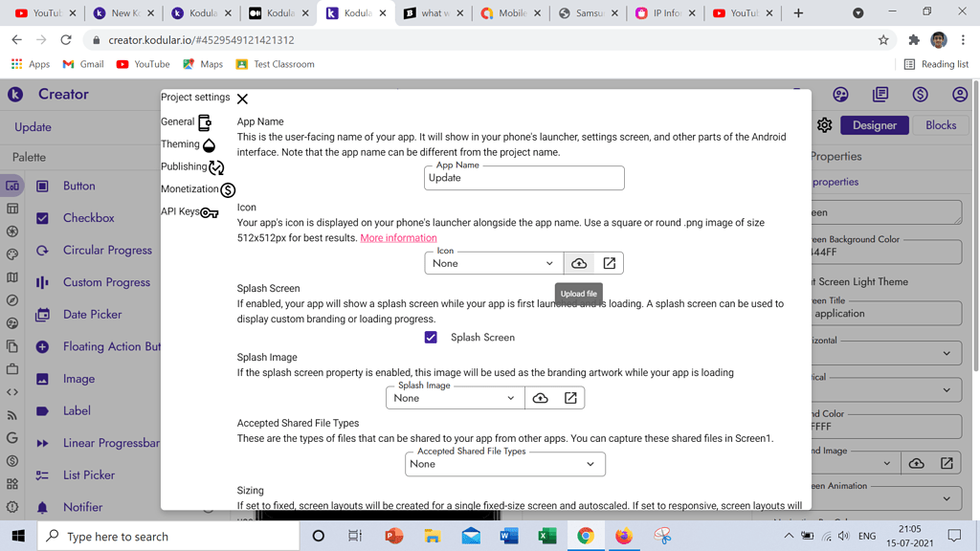Open the dollar monetization icon in header

[920, 95]
